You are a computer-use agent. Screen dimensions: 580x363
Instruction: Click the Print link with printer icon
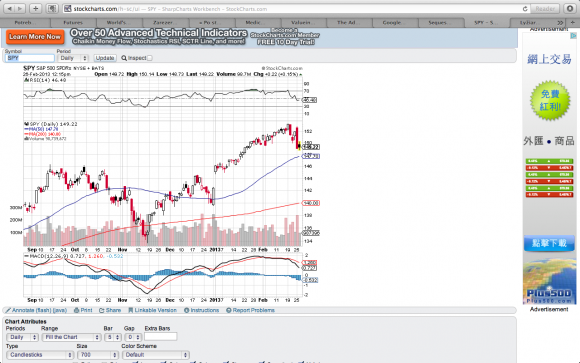[83, 310]
